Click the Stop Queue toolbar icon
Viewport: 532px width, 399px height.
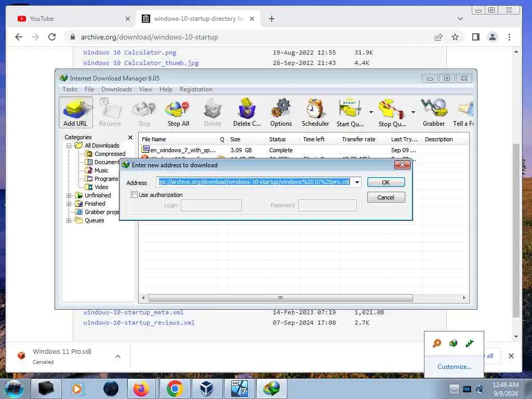click(x=392, y=112)
